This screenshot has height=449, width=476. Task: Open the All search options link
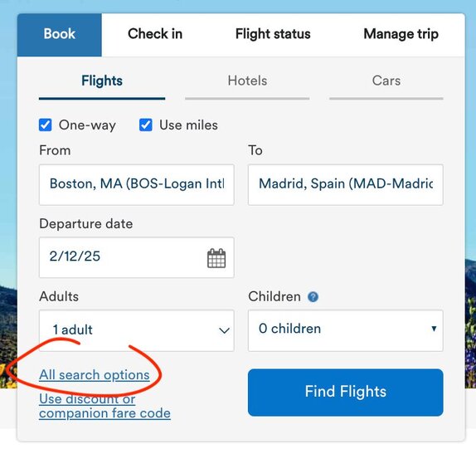(x=95, y=375)
